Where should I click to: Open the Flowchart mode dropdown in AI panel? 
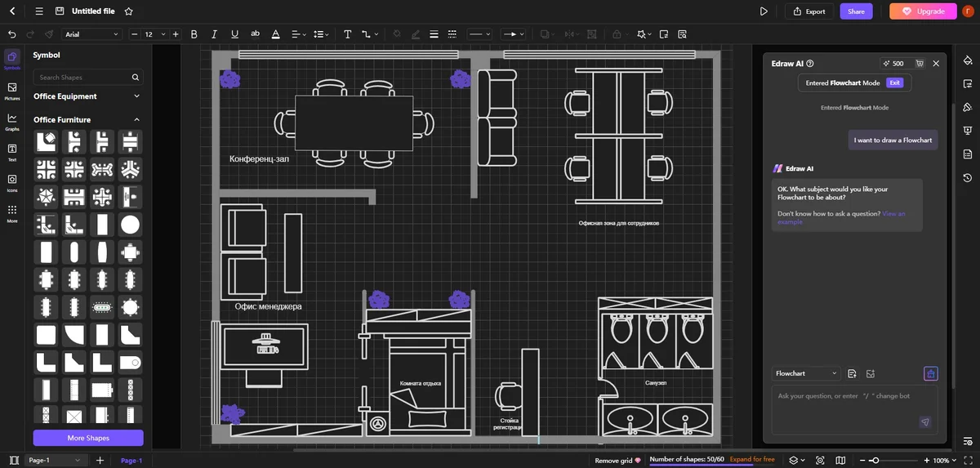(807, 373)
